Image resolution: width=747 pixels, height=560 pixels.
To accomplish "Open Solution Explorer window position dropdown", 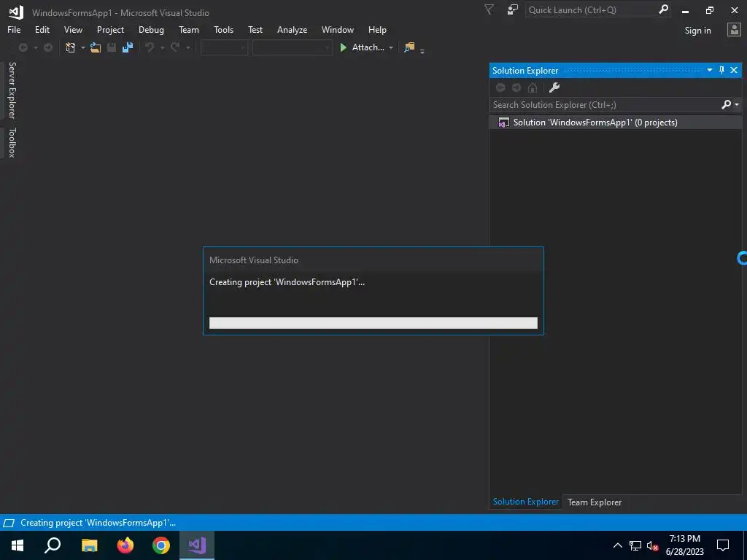I will [x=709, y=70].
